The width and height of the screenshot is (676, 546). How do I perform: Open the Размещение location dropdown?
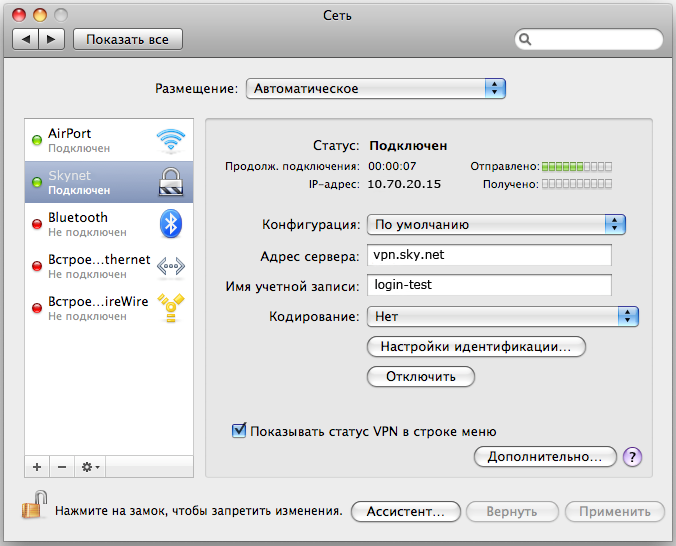point(376,89)
